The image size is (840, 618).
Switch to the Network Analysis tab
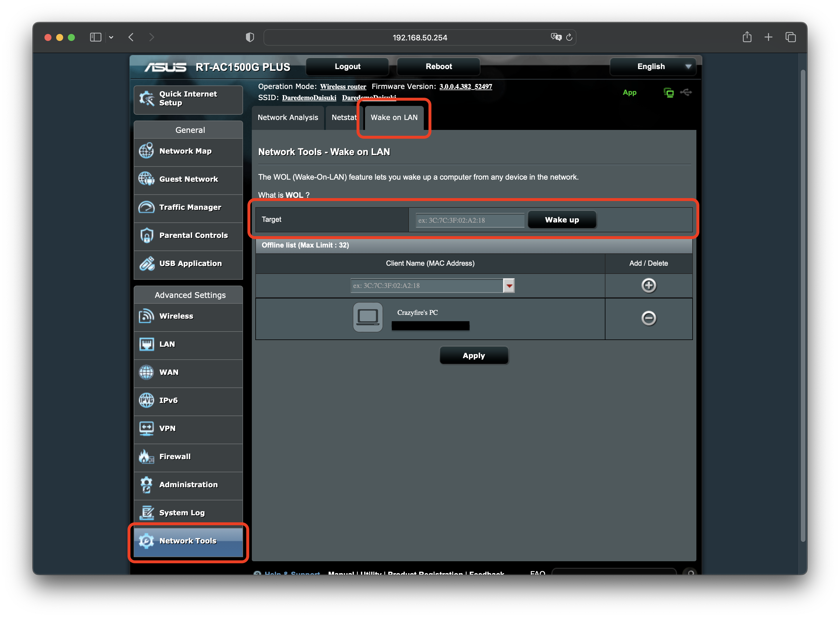(288, 117)
